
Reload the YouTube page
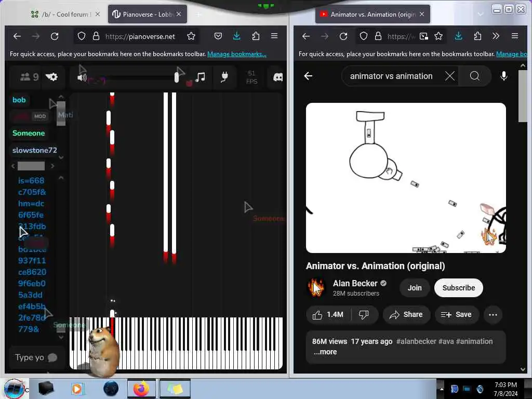343,36
